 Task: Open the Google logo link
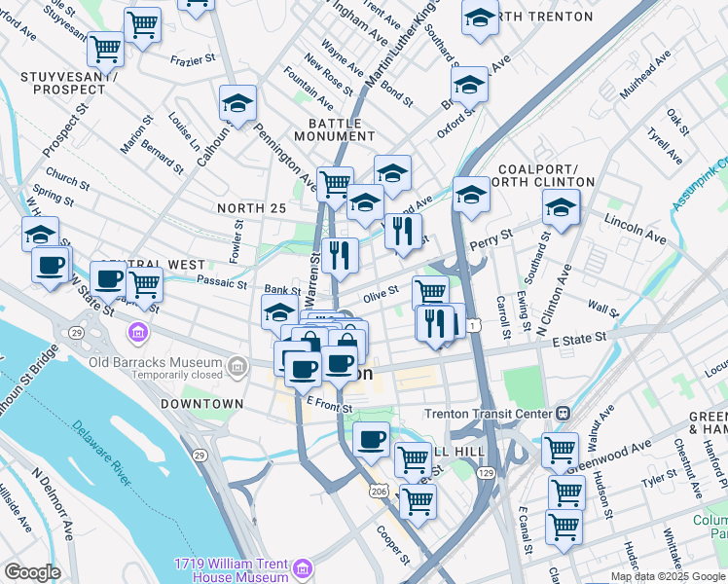tap(32, 572)
